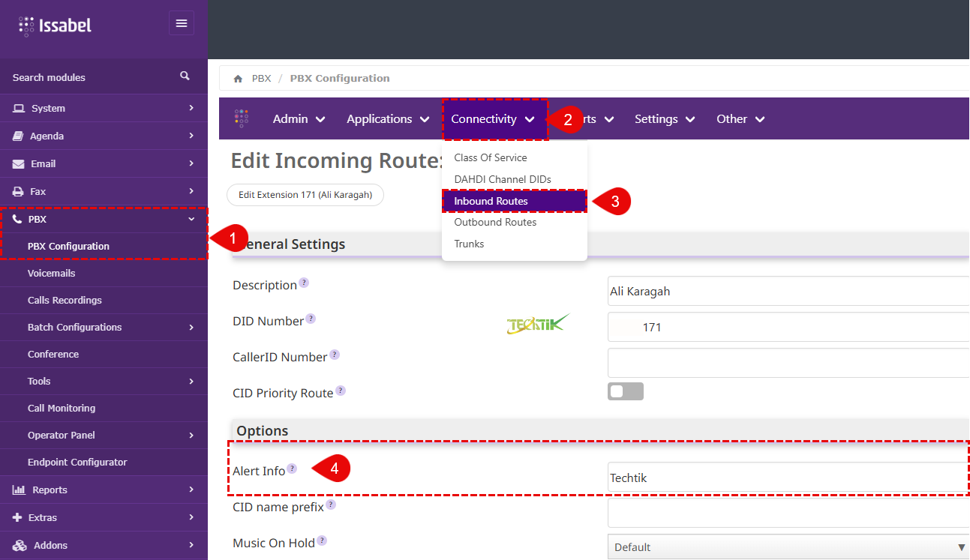This screenshot has height=560, width=970.
Task: Click the PBX phone icon
Action: (x=17, y=219)
